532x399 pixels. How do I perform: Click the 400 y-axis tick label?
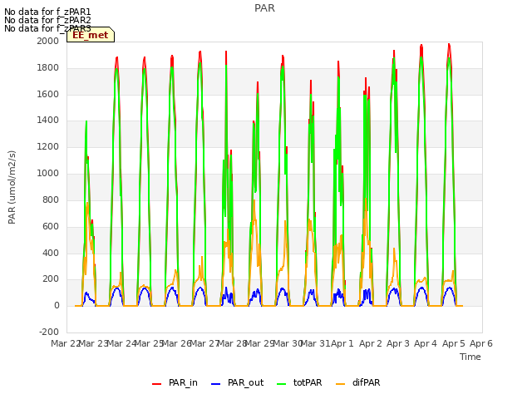(51, 253)
